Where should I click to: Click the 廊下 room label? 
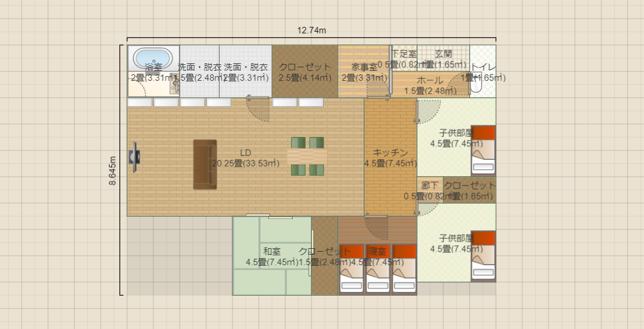[430, 186]
